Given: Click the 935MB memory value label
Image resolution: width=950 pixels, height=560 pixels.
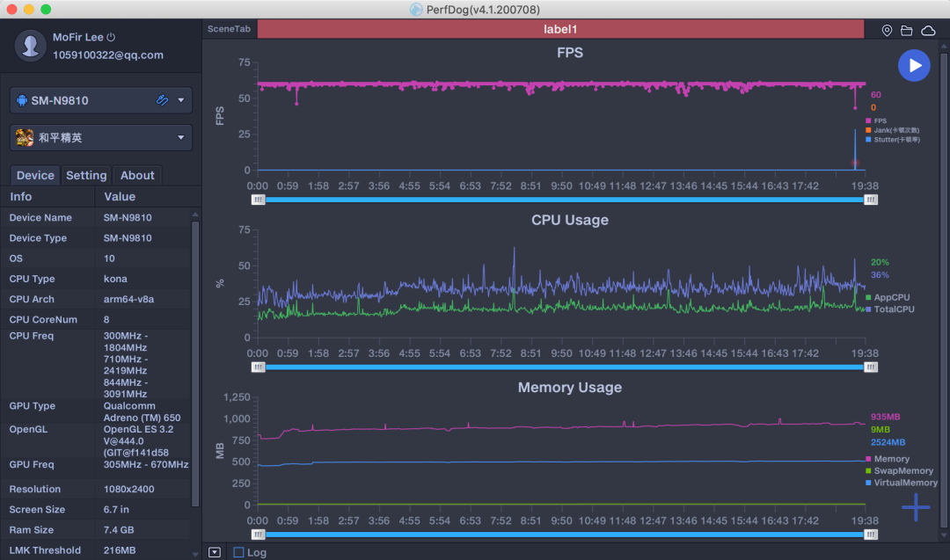Looking at the screenshot, I should [885, 417].
